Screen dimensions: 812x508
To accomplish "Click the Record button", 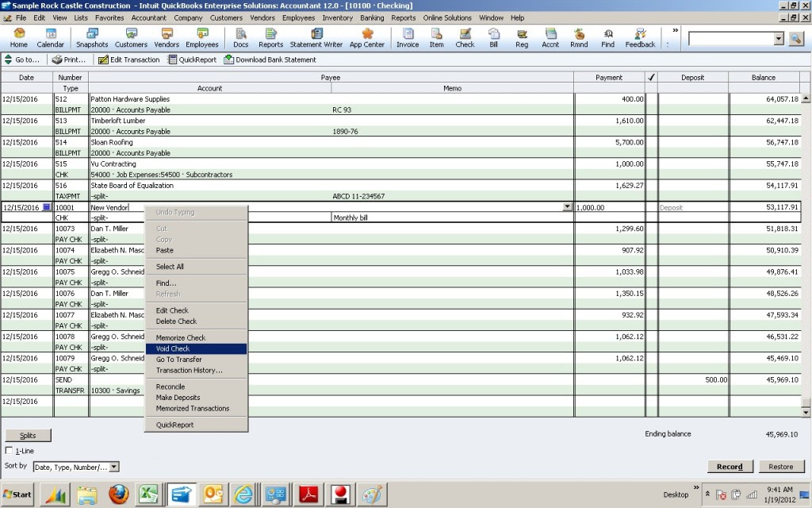I will 730,467.
